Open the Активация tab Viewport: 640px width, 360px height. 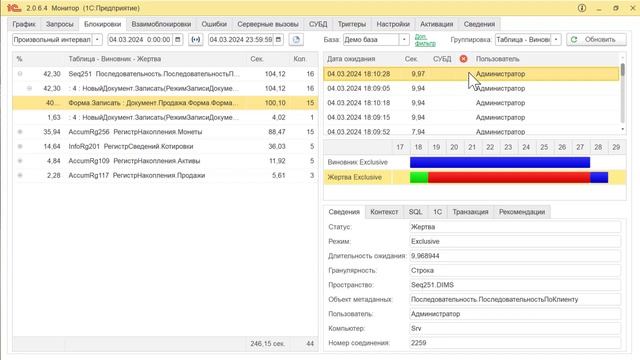click(x=436, y=24)
